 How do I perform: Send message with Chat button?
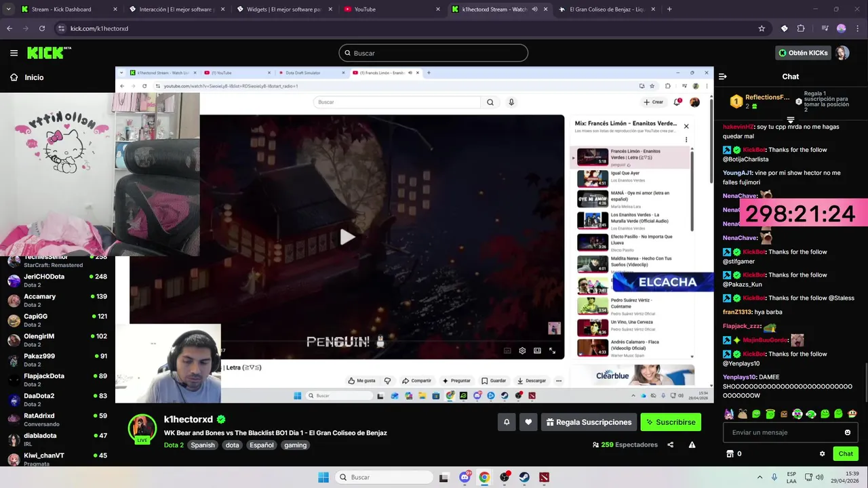click(x=846, y=453)
